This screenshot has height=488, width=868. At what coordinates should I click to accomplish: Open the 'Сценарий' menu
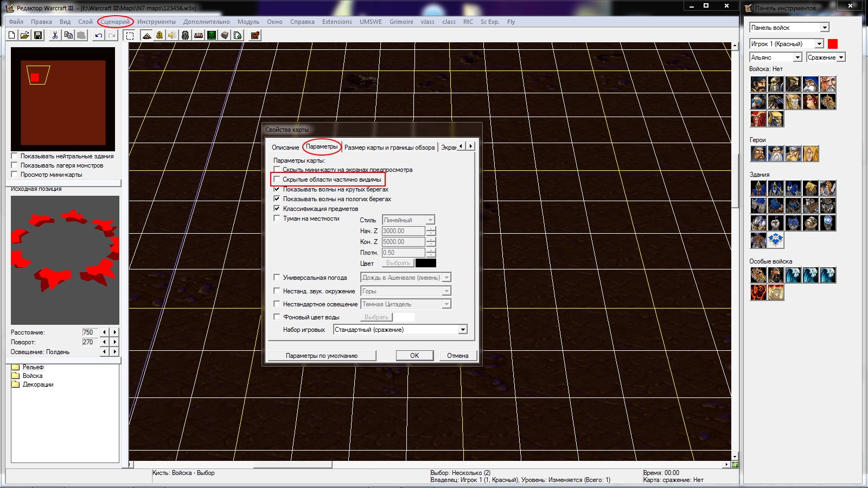tap(115, 22)
